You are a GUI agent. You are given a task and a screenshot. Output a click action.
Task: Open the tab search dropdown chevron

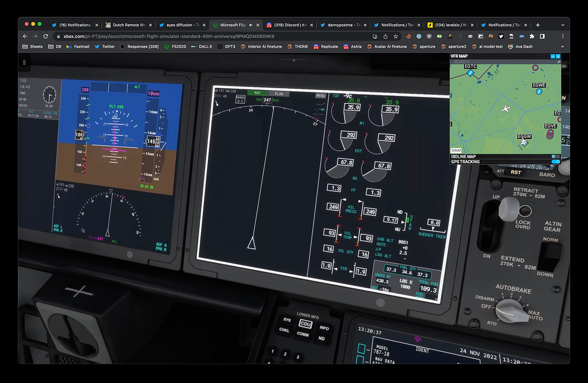pyautogui.click(x=563, y=25)
